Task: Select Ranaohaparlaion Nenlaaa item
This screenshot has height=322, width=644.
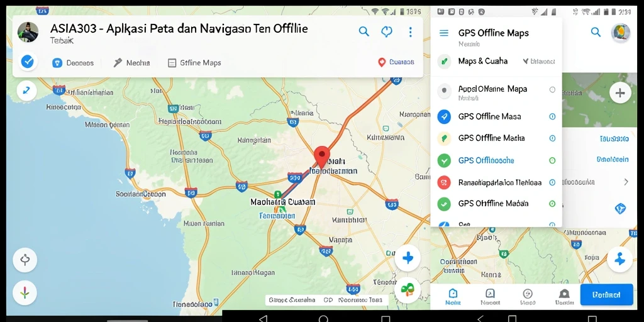Action: point(496,182)
